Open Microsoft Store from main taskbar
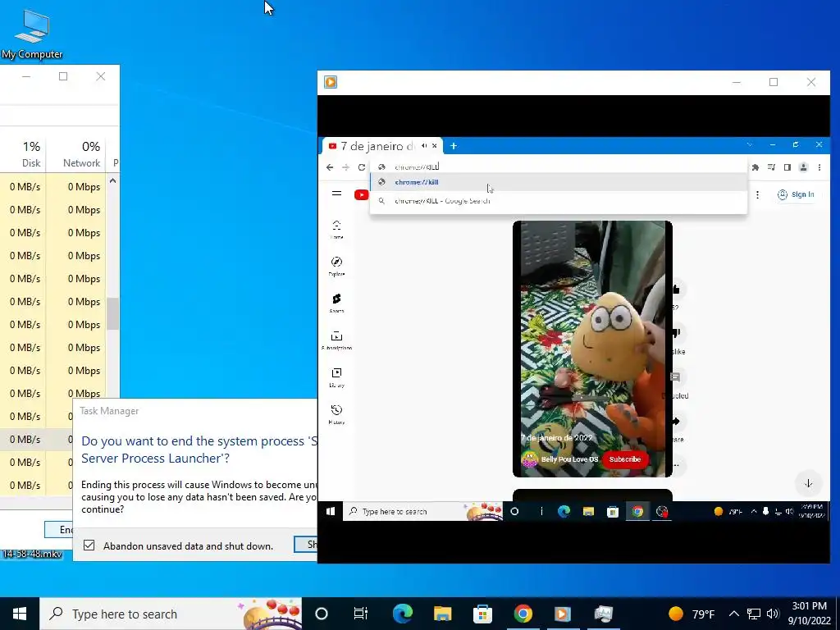This screenshot has width=840, height=630. tap(482, 614)
